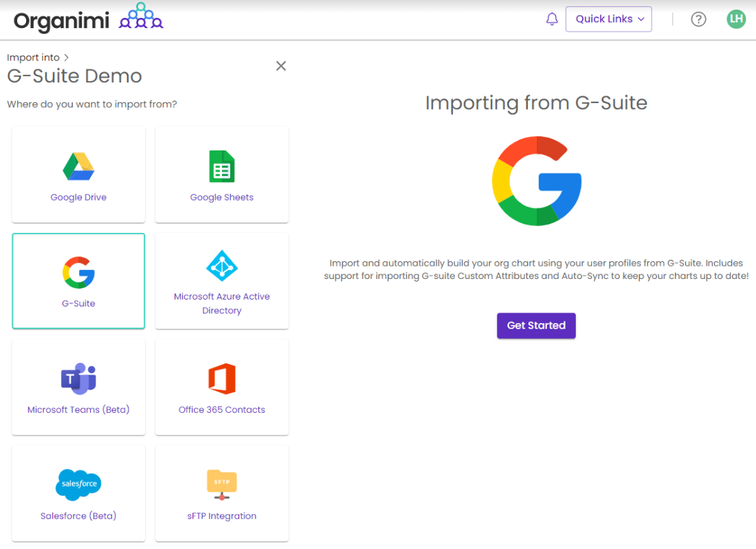
Task: Click the Organimi logo
Action: [88, 19]
